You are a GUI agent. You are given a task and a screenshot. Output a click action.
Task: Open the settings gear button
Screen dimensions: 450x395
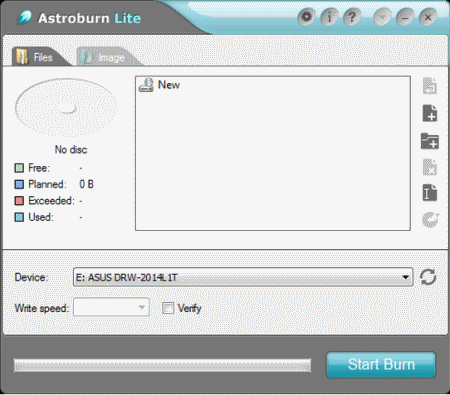[306, 16]
